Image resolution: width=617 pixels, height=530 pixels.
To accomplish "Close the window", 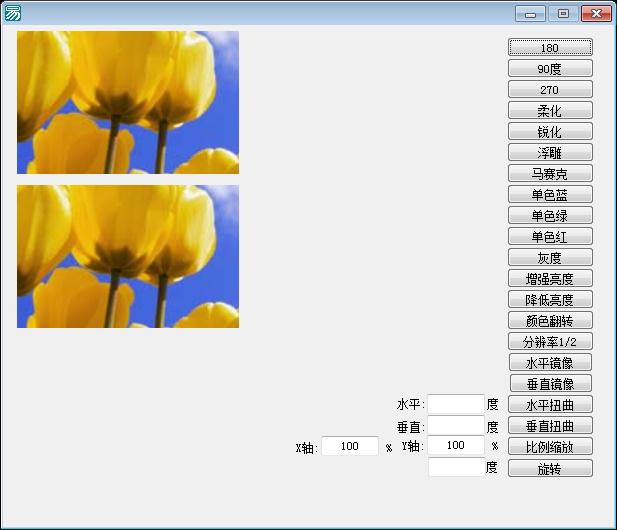I will point(596,14).
